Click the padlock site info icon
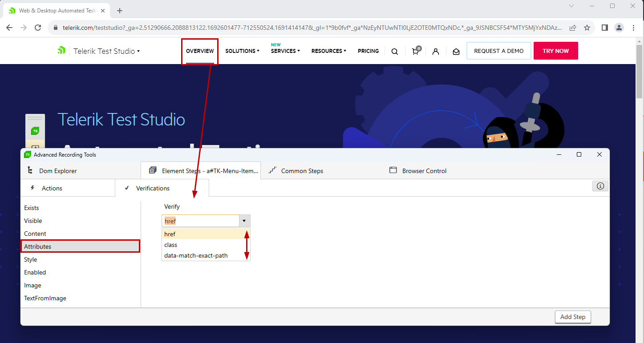Image resolution: width=644 pixels, height=343 pixels. coord(56,28)
